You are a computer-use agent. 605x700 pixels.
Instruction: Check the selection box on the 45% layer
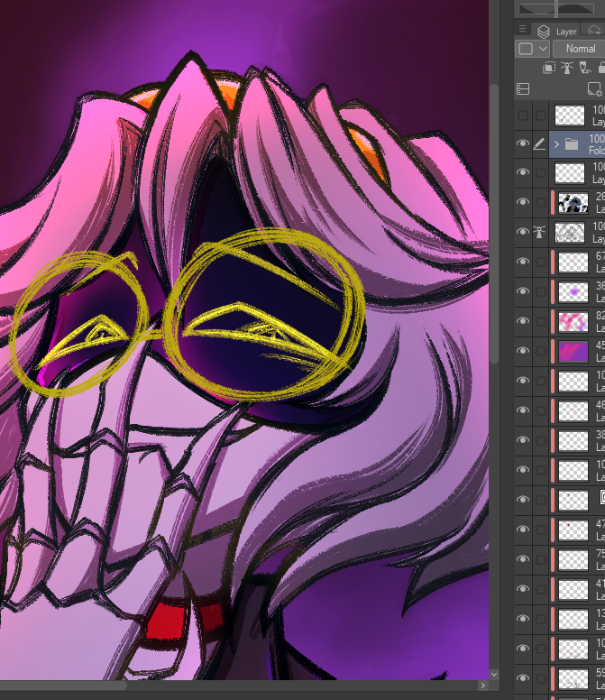tap(541, 351)
